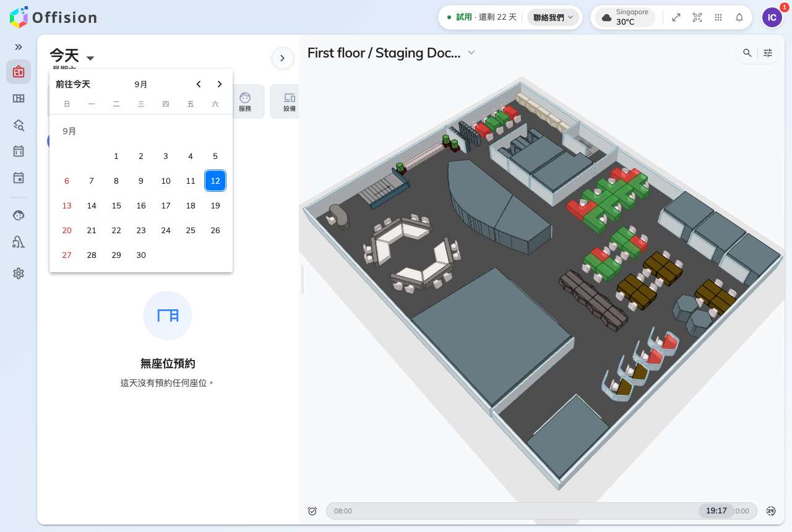Click the clock reset icon after timeline
The width and height of the screenshot is (792, 532).
pyautogui.click(x=771, y=511)
